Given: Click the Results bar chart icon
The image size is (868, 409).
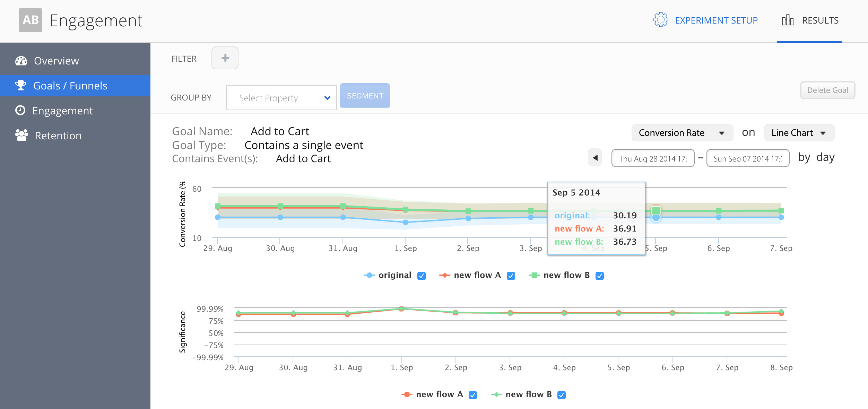Looking at the screenshot, I should 788,20.
